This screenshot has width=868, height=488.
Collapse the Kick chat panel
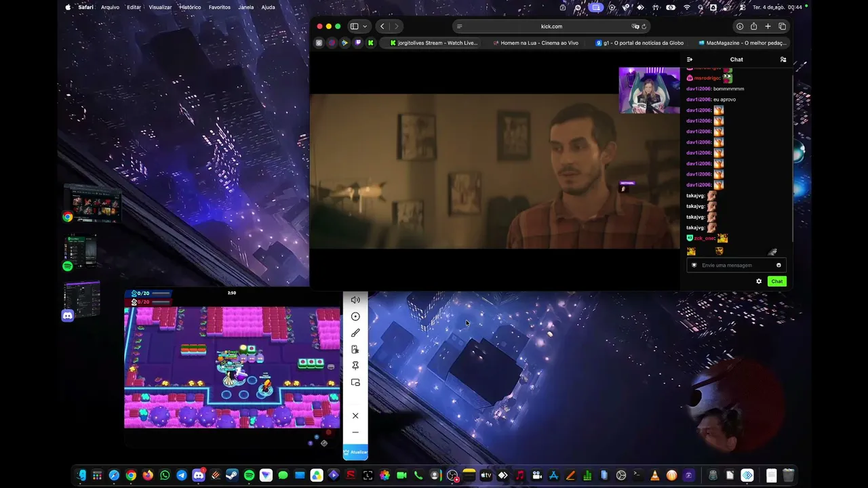[690, 60]
